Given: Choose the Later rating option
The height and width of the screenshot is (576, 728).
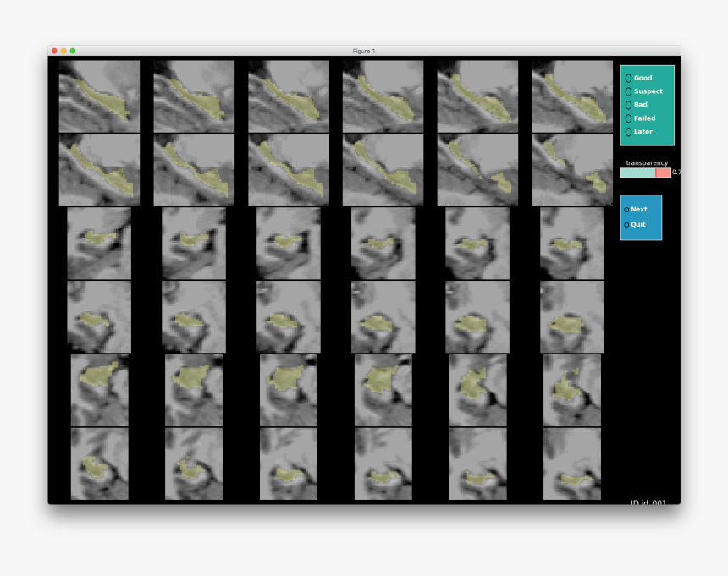Looking at the screenshot, I should click(628, 132).
